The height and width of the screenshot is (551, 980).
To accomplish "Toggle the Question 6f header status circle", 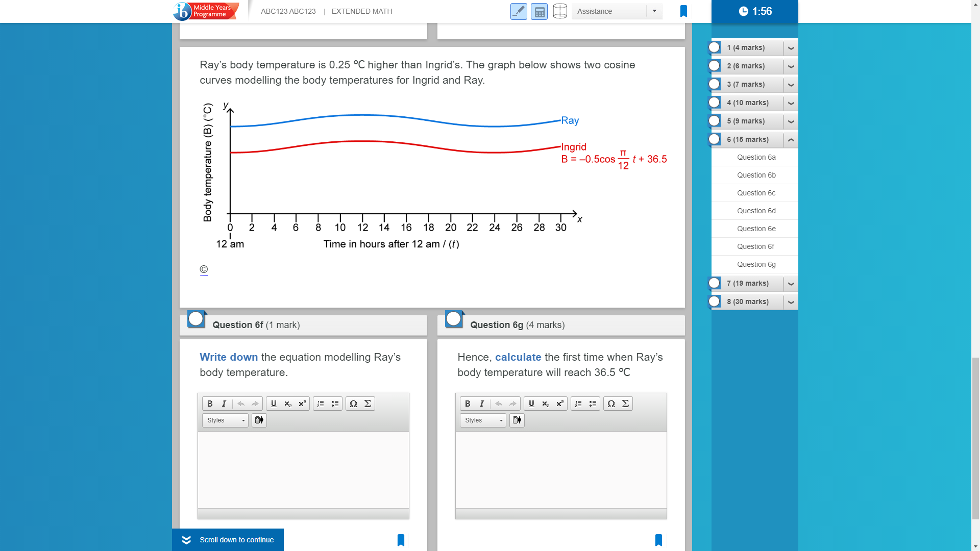I will [196, 319].
